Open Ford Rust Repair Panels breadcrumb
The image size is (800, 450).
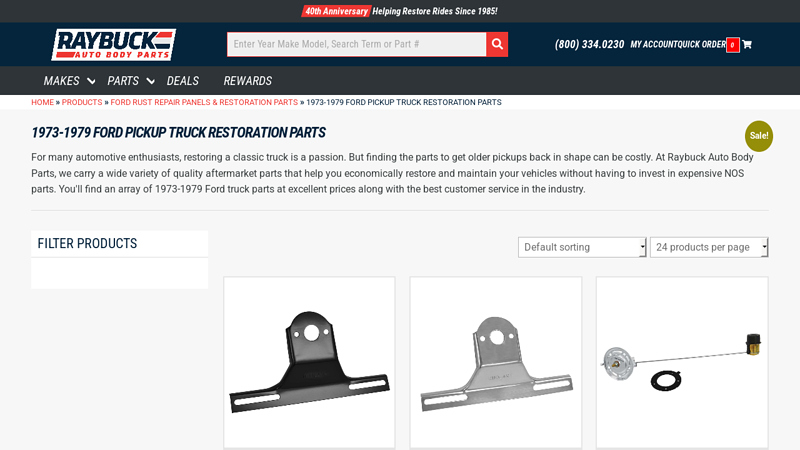tap(204, 102)
